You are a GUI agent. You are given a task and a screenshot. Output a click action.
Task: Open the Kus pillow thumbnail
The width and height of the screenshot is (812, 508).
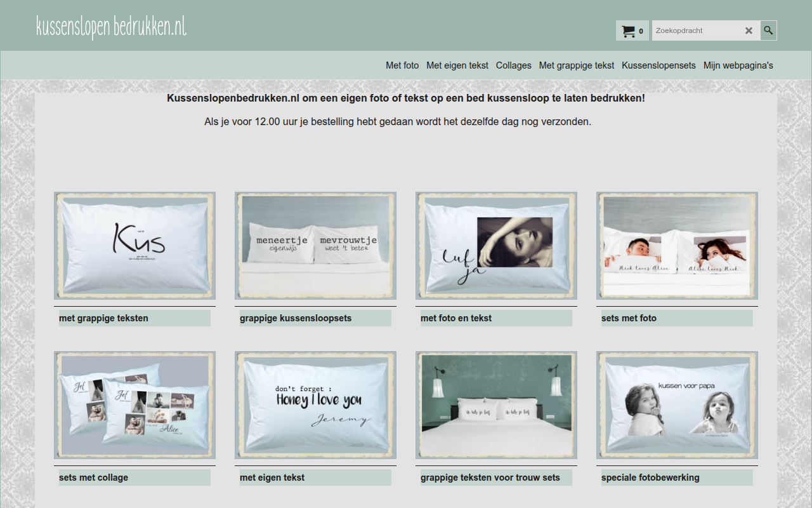coord(134,246)
